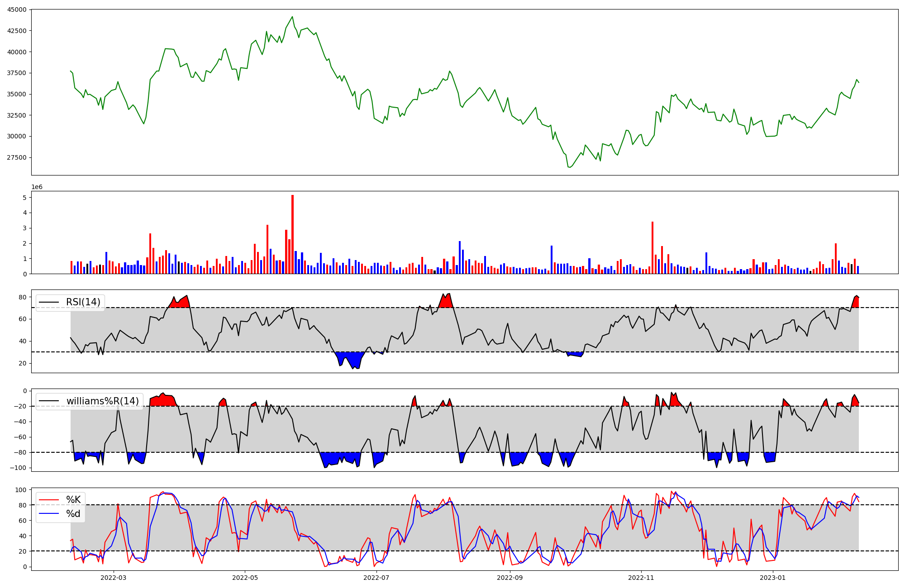Click the red %K legend line sample

coord(49,500)
